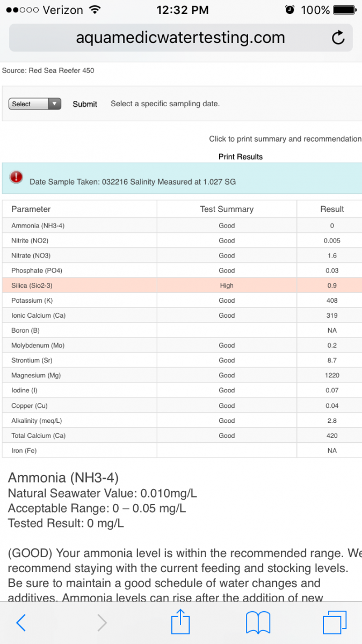Tap the alarm clock icon in status bar
362x644 pixels.
coord(290,10)
